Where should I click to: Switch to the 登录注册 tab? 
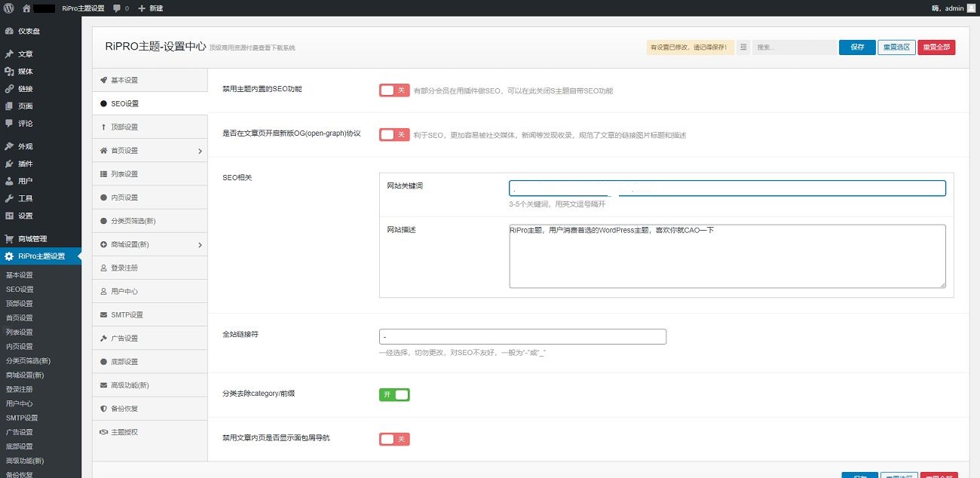coord(149,268)
